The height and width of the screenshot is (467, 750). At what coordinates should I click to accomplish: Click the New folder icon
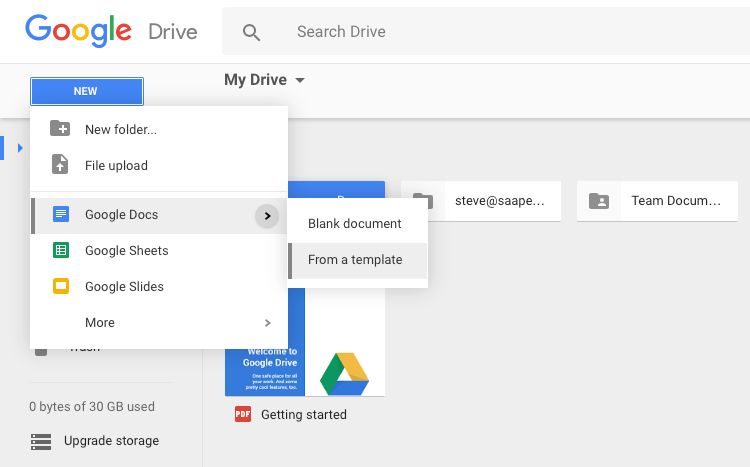point(60,129)
